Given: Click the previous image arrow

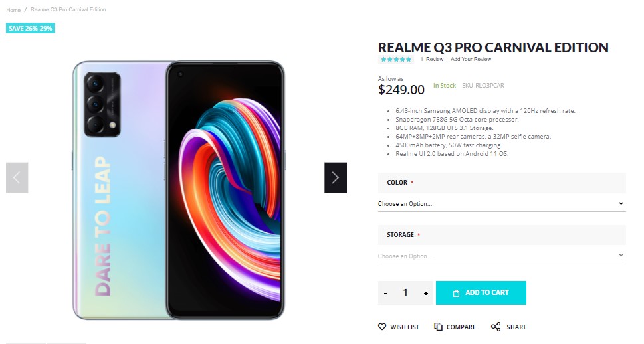Looking at the screenshot, I should 17,178.
